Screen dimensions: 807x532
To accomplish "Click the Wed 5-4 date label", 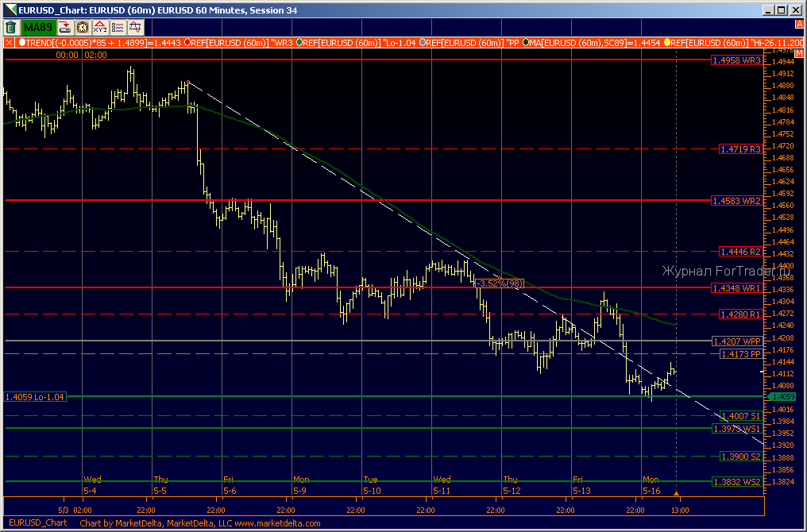I will tap(92, 484).
